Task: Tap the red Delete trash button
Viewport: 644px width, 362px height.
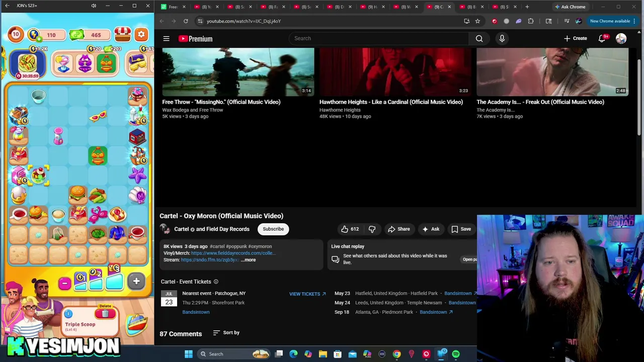Action: pyautogui.click(x=105, y=314)
